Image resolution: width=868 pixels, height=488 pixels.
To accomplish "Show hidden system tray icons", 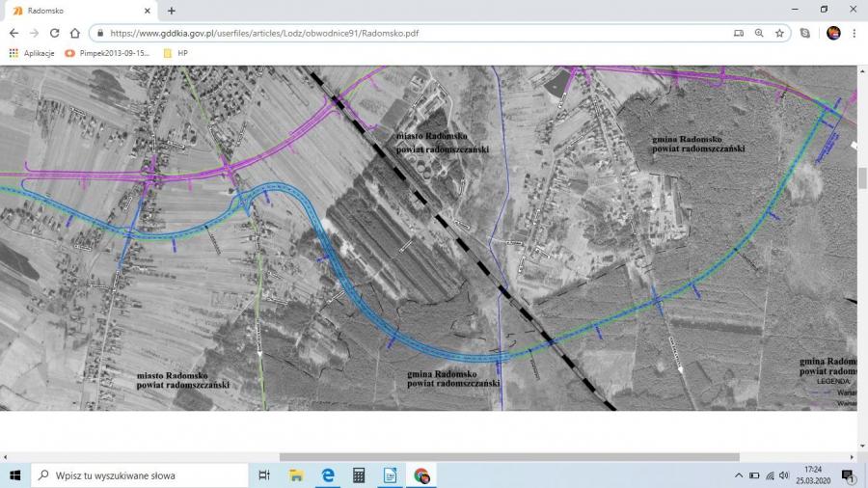I will [x=739, y=475].
